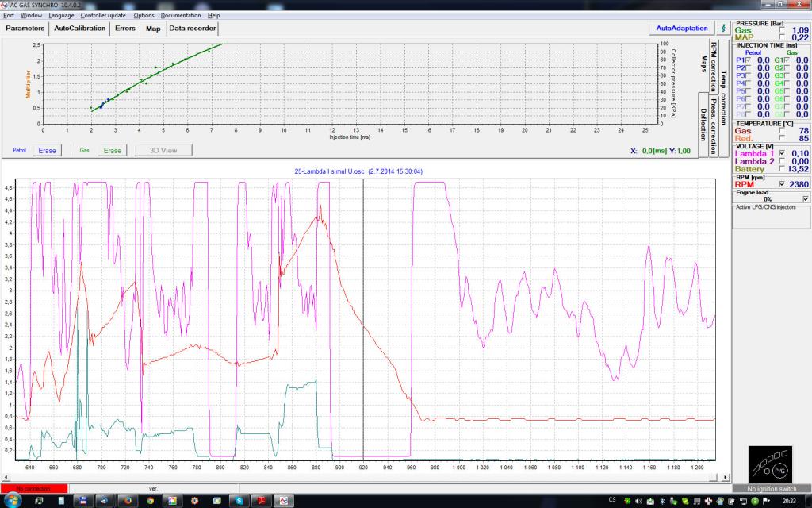Click the green icon beside AutoAdaptation

(x=722, y=28)
